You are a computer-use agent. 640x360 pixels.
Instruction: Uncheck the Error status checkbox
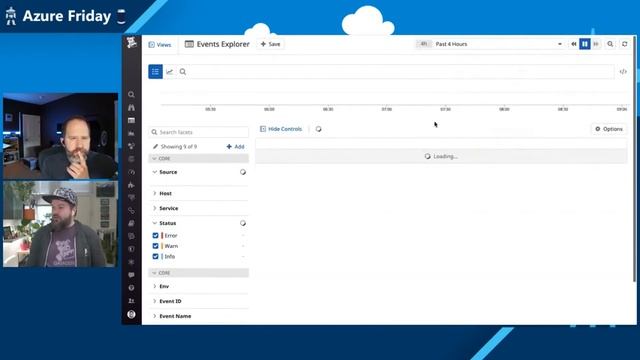point(155,236)
